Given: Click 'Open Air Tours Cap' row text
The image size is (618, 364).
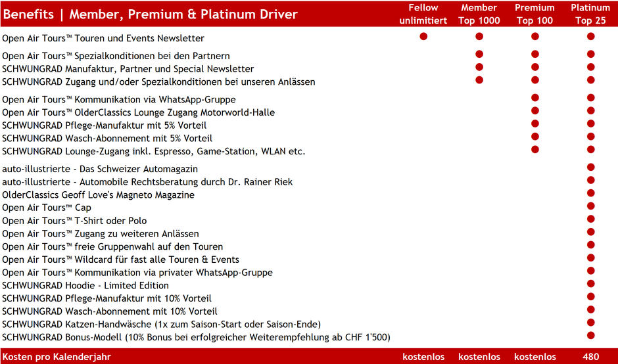Looking at the screenshot, I should [47, 208].
